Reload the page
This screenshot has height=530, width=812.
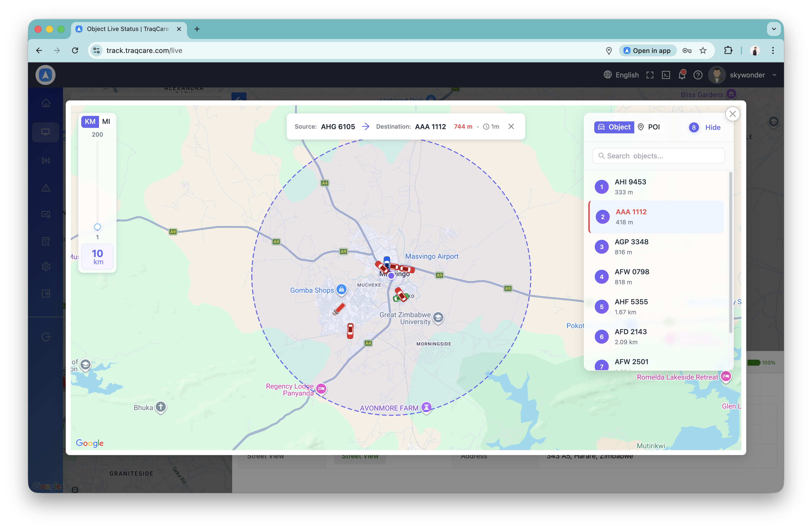click(x=75, y=51)
